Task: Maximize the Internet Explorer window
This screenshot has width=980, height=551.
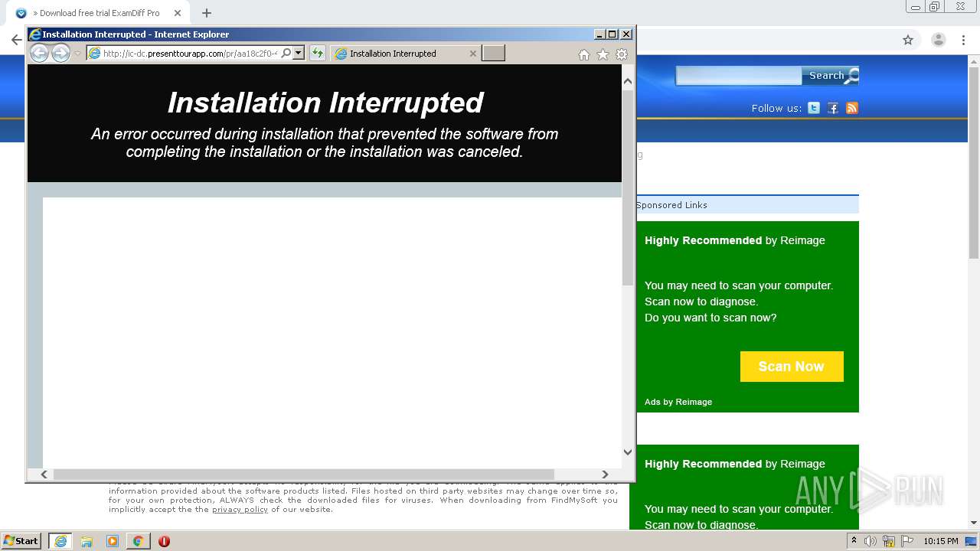Action: point(612,34)
